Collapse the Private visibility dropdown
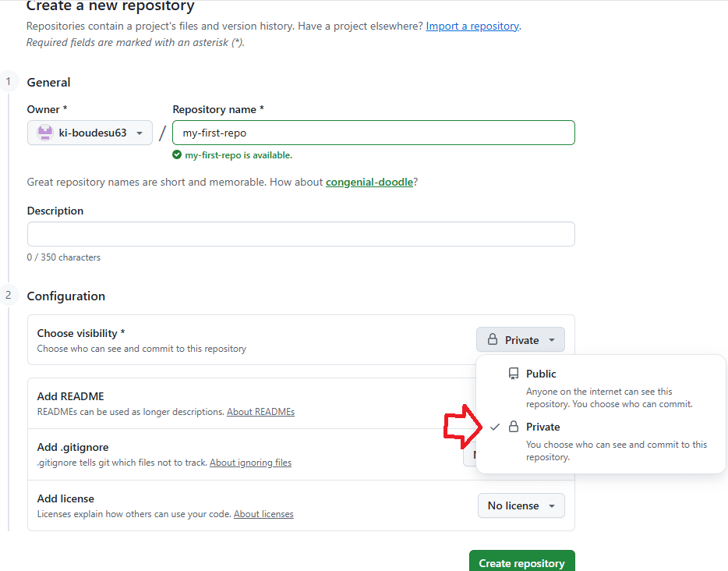The image size is (728, 571). [521, 339]
